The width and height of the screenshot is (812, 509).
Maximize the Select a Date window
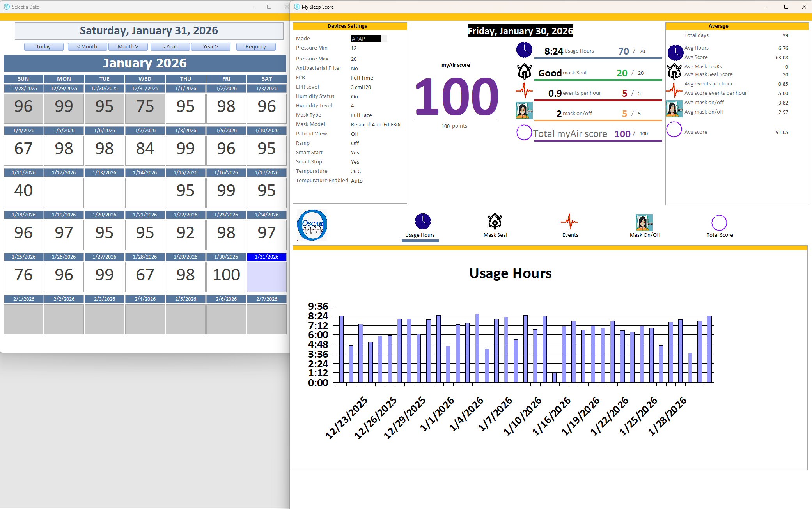coord(269,7)
